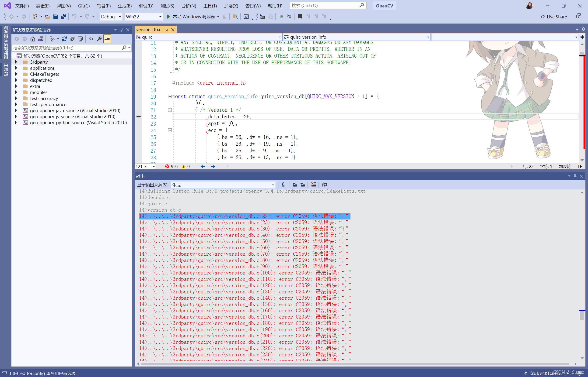Viewport: 588px width, 377px height.
Task: Pin the Solution Explorer panel
Action: click(x=122, y=29)
